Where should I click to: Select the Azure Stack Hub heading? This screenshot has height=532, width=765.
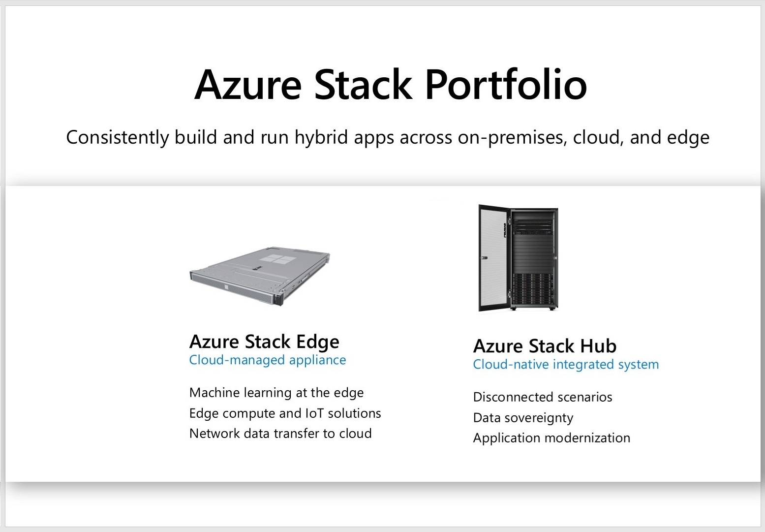pos(545,346)
